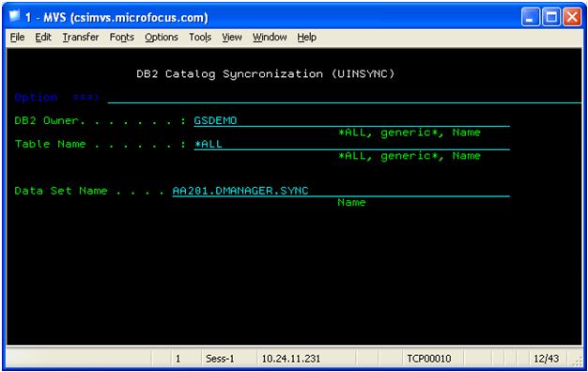The width and height of the screenshot is (588, 372).
Task: Click the Data Set Name field AA201.DMANAGER.SYNC
Action: (341, 191)
